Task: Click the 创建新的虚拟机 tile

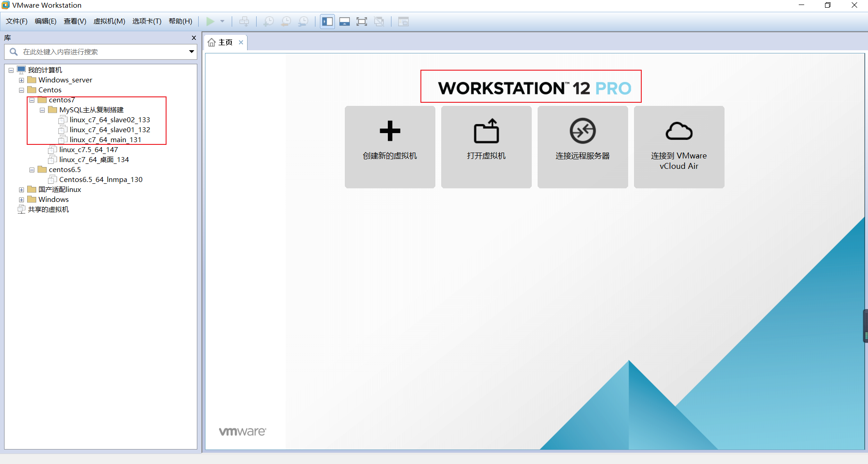Action: (x=390, y=147)
